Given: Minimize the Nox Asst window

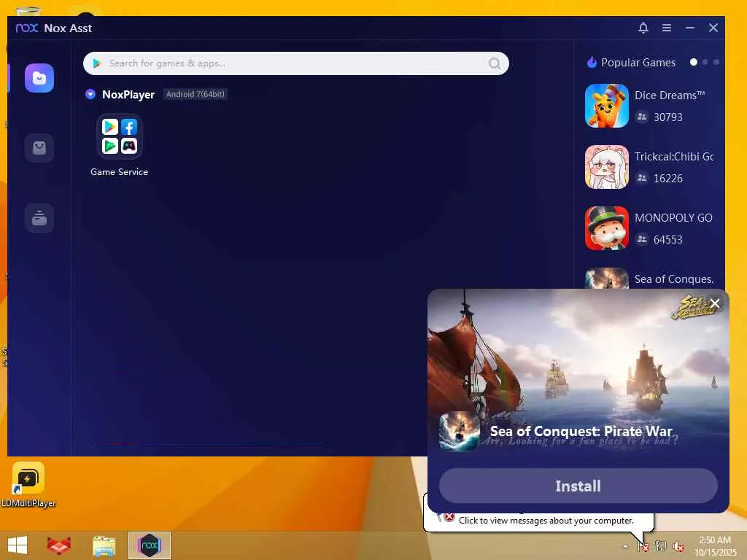Looking at the screenshot, I should tap(690, 28).
